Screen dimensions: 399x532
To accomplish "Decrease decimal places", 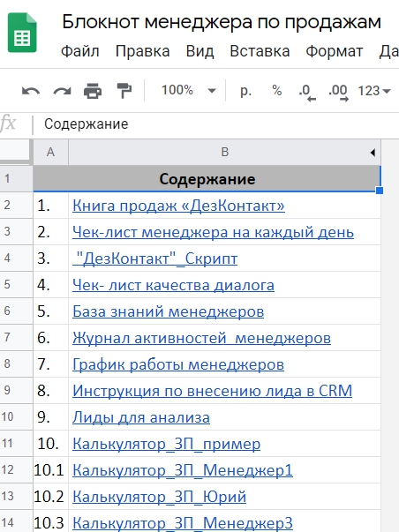I will click(x=307, y=93).
